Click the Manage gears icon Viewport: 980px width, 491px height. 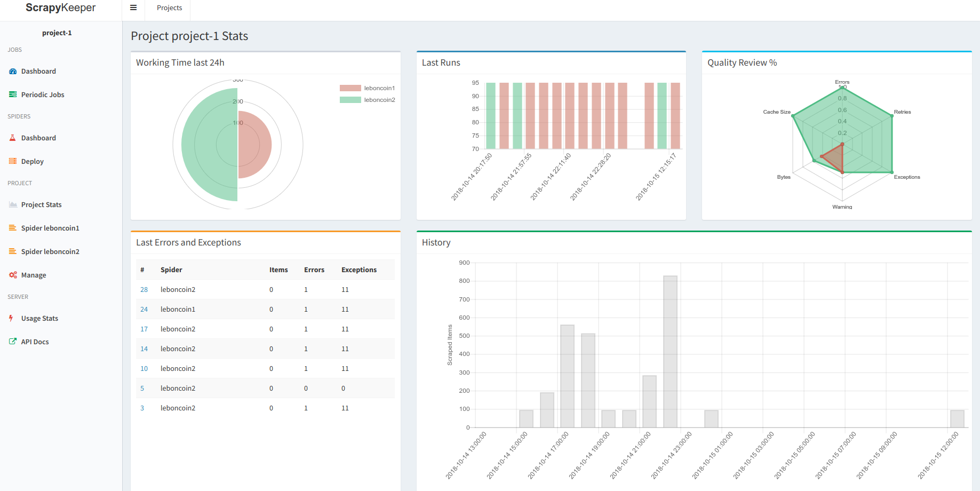(13, 275)
